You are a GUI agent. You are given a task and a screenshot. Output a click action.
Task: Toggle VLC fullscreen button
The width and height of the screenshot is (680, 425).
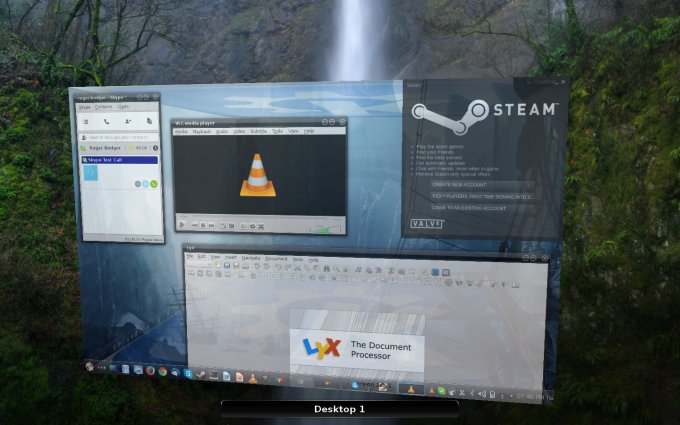click(x=223, y=226)
